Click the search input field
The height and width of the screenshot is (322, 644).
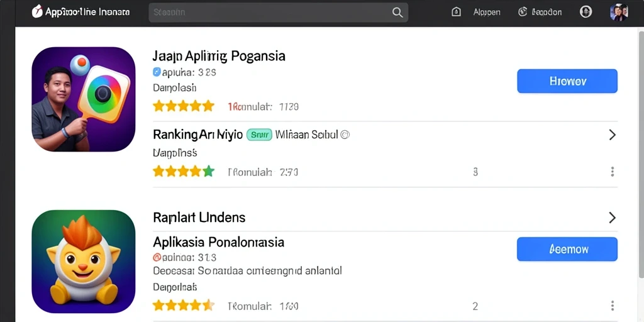click(x=278, y=13)
